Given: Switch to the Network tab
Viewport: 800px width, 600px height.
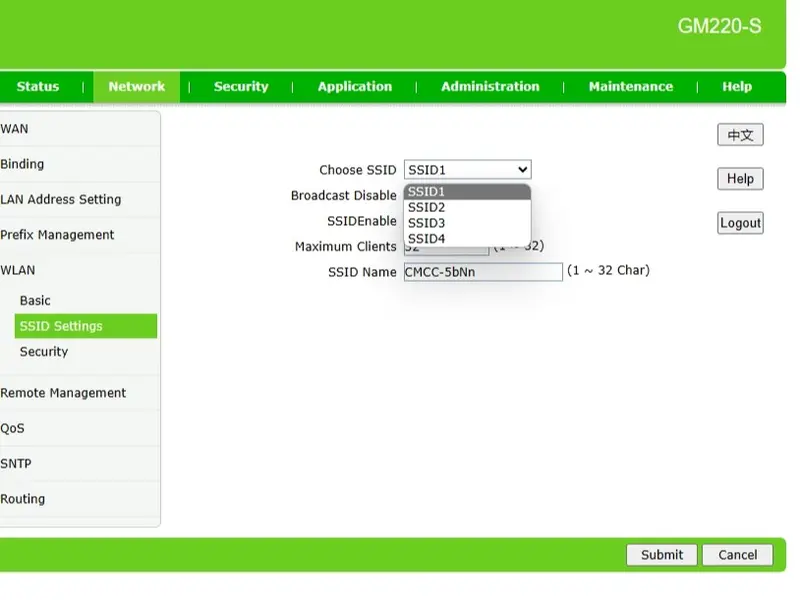Looking at the screenshot, I should 136,87.
